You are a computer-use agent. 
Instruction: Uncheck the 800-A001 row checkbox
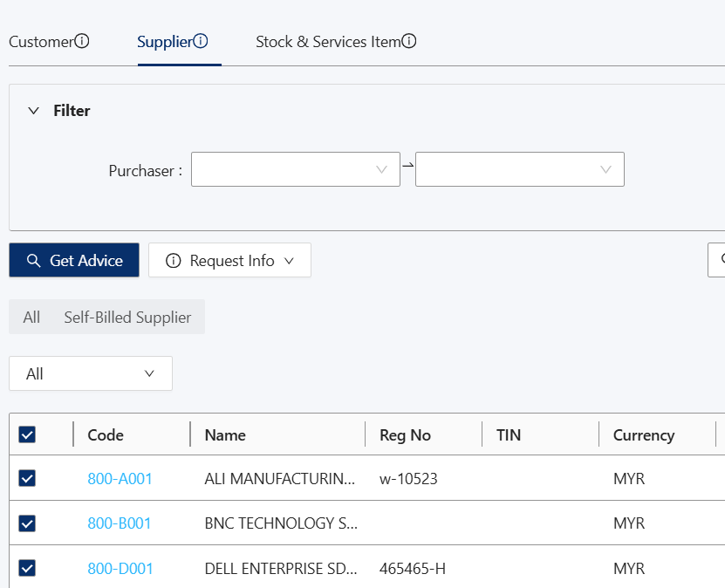coord(27,478)
